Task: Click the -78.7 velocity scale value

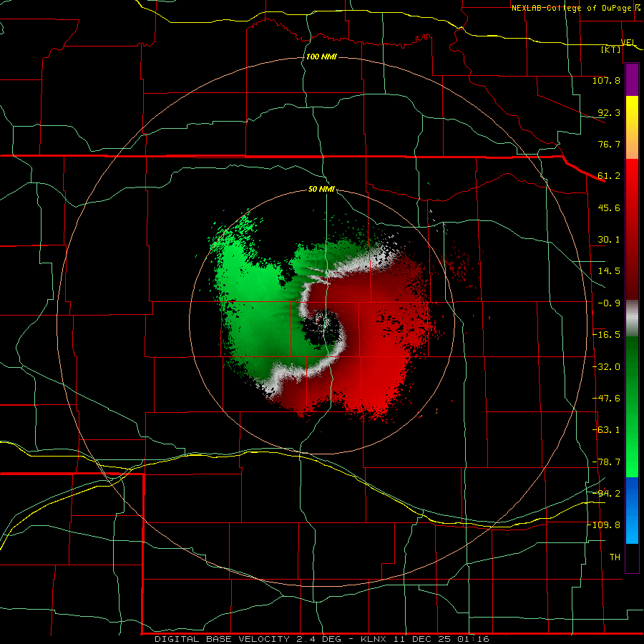Action: coord(606,462)
